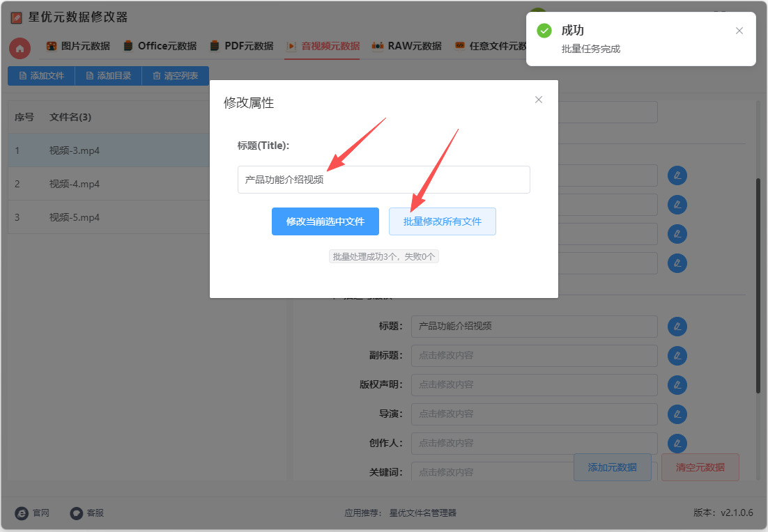Open the 图片元数据 tab
768x532 pixels.
(78, 46)
